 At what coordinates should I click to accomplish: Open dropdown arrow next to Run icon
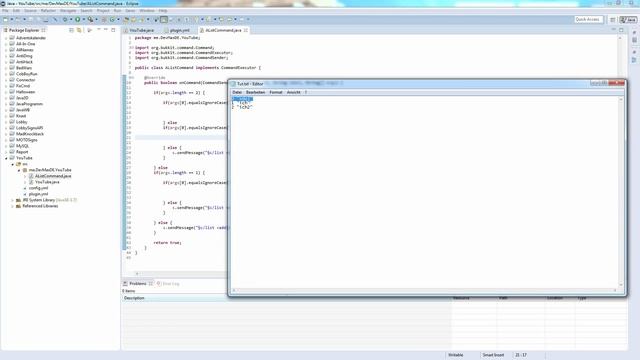[x=84, y=19]
